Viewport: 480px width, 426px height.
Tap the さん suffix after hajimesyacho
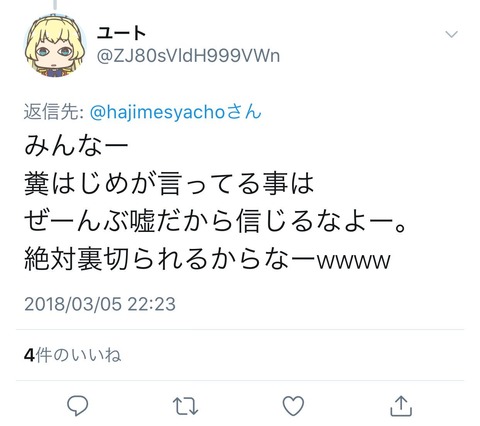(244, 112)
